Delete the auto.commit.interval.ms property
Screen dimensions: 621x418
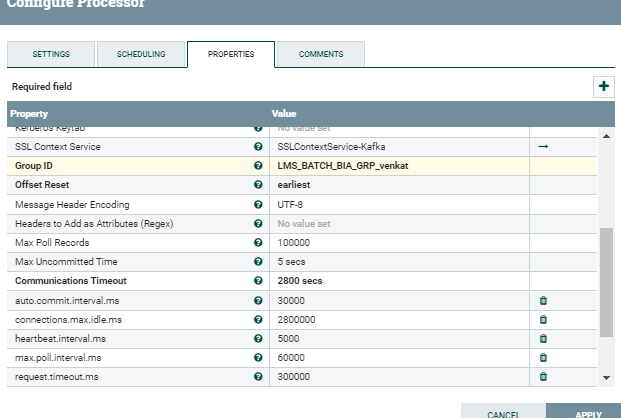pyautogui.click(x=543, y=301)
